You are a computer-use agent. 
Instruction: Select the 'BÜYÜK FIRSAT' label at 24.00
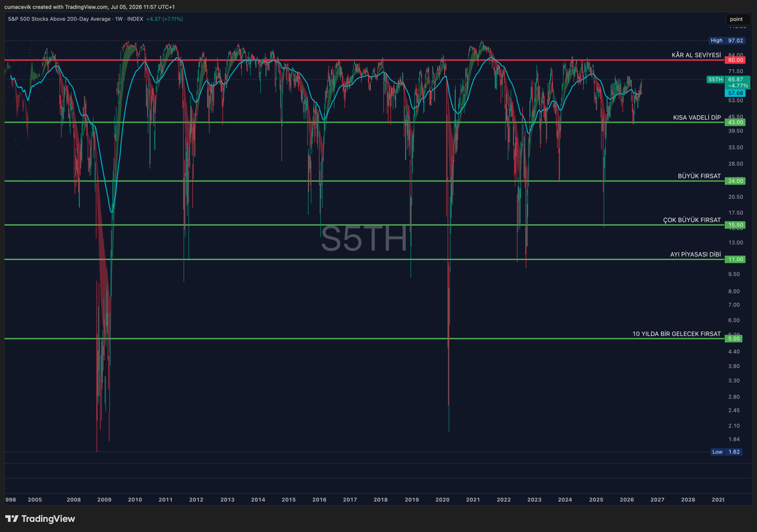700,176
